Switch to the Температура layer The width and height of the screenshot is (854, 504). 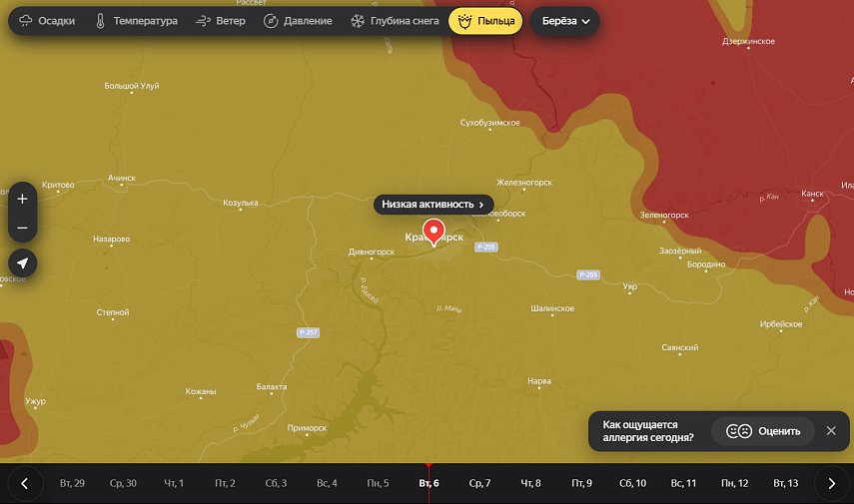(x=136, y=21)
